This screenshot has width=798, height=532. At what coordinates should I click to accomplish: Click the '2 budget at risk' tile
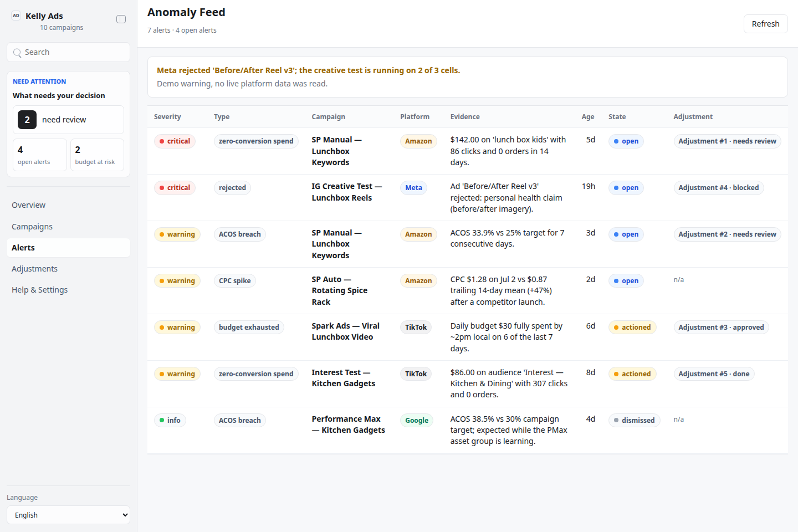click(97, 155)
